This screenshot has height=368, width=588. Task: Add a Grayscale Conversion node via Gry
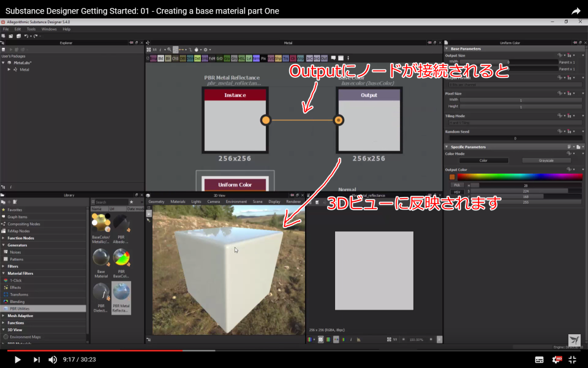pos(234,58)
